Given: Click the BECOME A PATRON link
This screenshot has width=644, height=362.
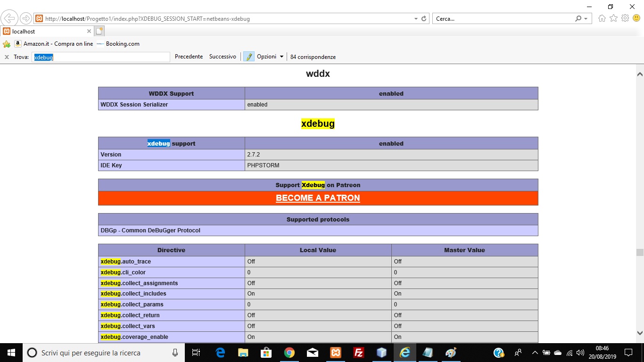Looking at the screenshot, I should pos(318,198).
